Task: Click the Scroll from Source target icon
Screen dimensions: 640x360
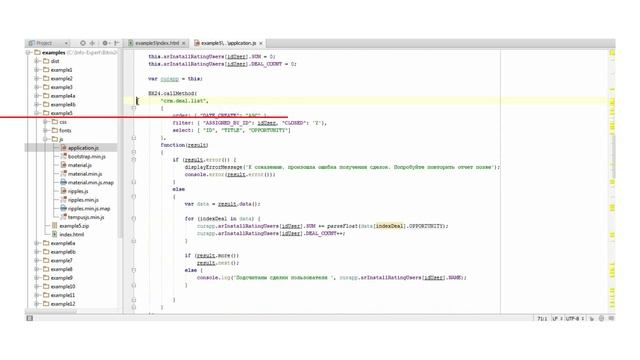Action: (x=83, y=43)
